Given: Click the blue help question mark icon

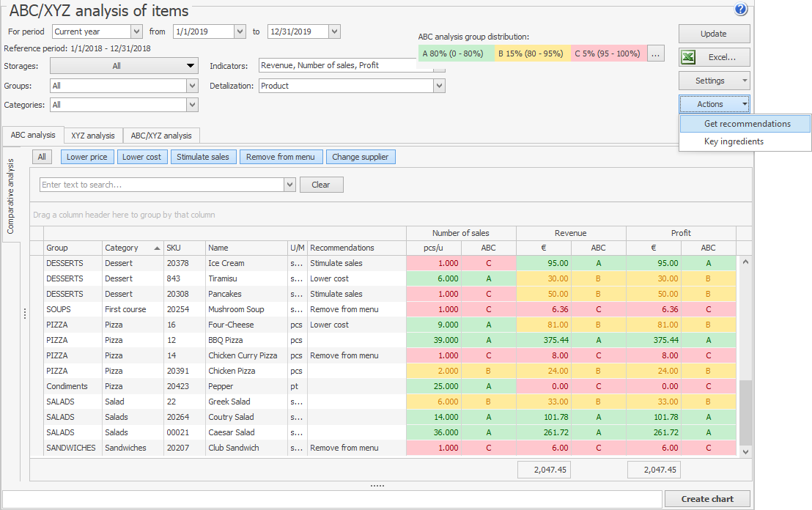Looking at the screenshot, I should pos(740,10).
